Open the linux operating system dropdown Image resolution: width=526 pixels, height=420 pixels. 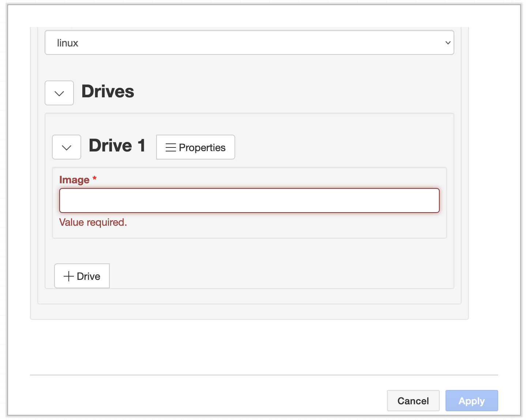249,43
